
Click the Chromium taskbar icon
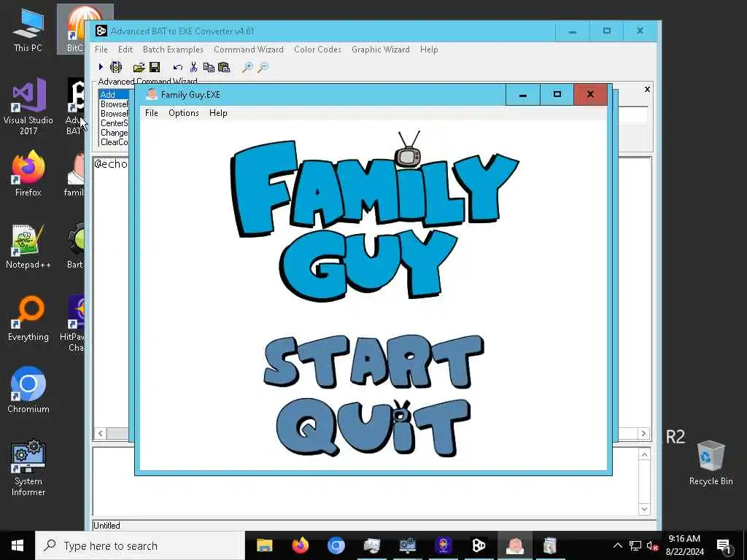(336, 545)
